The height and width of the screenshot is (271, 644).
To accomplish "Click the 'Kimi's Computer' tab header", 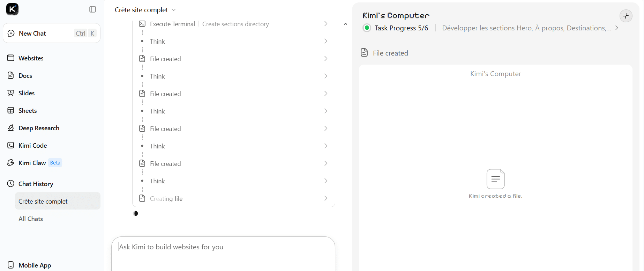I will click(495, 74).
